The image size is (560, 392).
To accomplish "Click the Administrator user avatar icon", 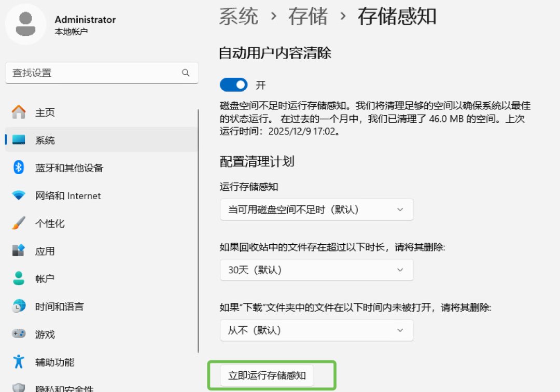I will (x=26, y=24).
